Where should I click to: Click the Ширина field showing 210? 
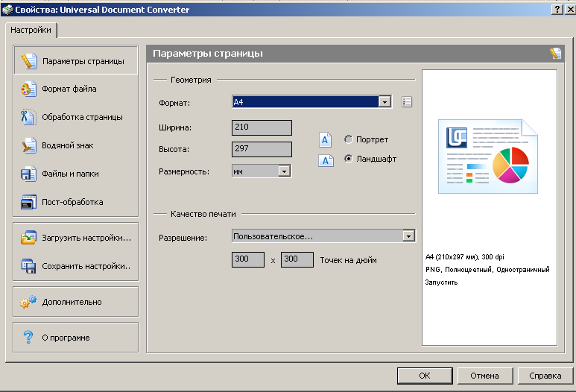(262, 127)
